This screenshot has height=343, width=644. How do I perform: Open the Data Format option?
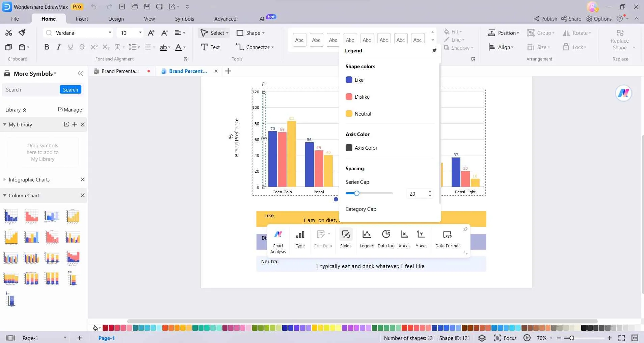(x=448, y=239)
